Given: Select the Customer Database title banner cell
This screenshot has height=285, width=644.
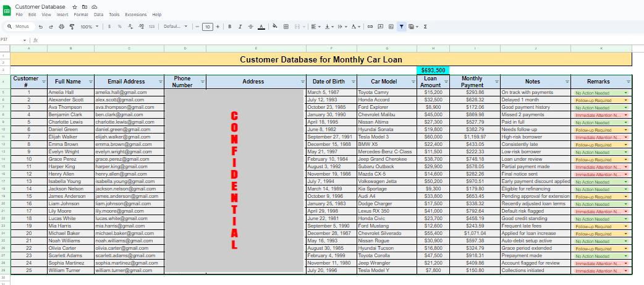Looking at the screenshot, I should (321, 59).
